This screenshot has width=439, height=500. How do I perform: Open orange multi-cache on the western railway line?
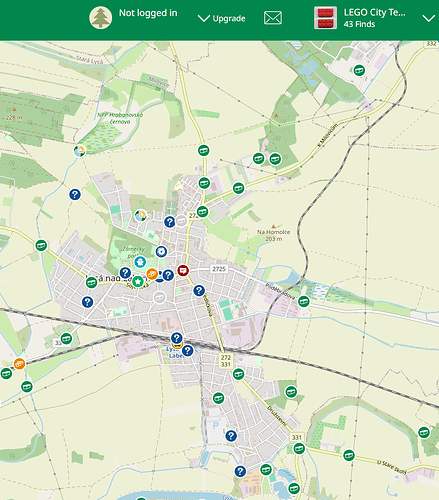coord(20,364)
